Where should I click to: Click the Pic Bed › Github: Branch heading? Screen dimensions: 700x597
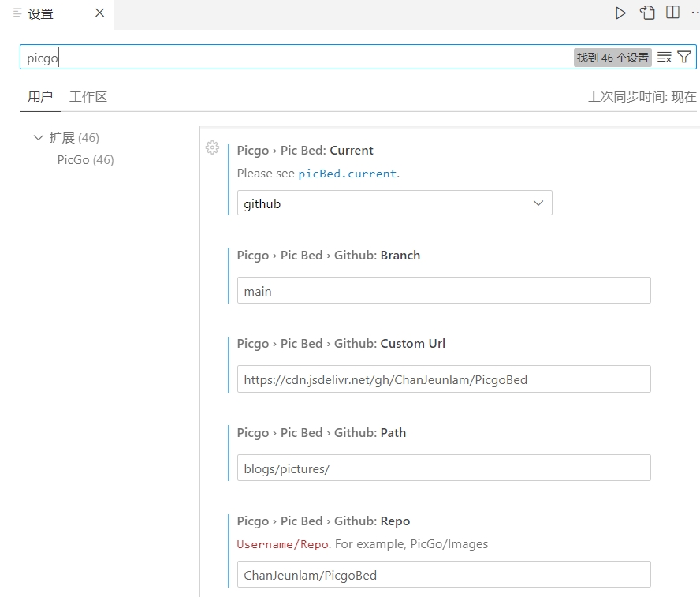click(329, 256)
